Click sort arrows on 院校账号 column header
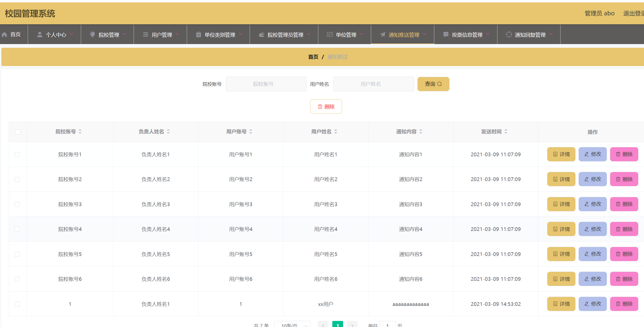Viewport: 644px width, 327px height. pos(80,131)
